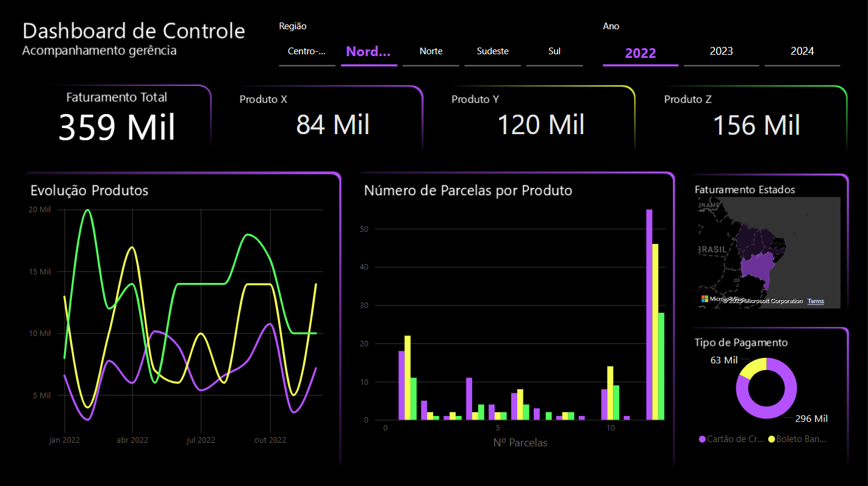
Task: Click the Acompanhamento gerência subtitle
Action: coord(99,51)
